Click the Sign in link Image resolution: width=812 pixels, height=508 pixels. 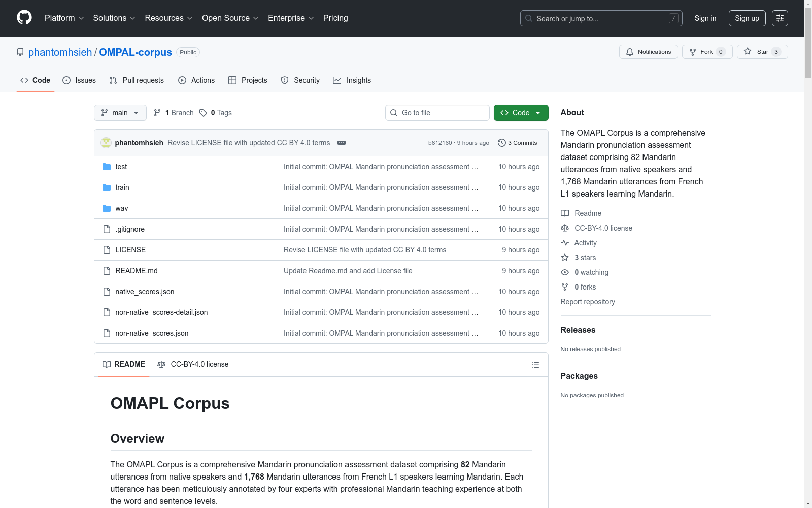(705, 18)
